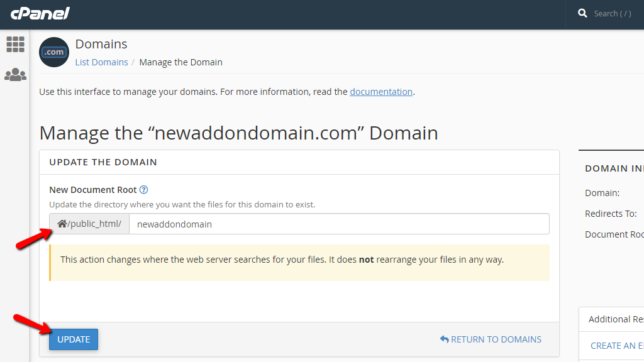
Task: Click the New Document Root help question mark
Action: (x=145, y=189)
